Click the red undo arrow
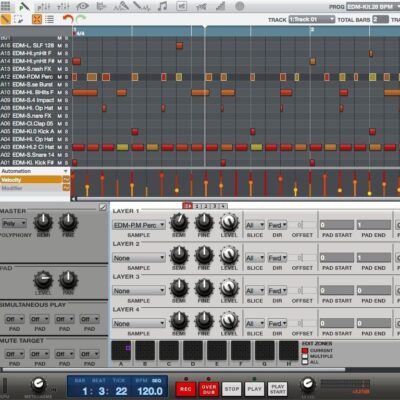This screenshot has height=400, width=400. pyautogui.click(x=68, y=19)
